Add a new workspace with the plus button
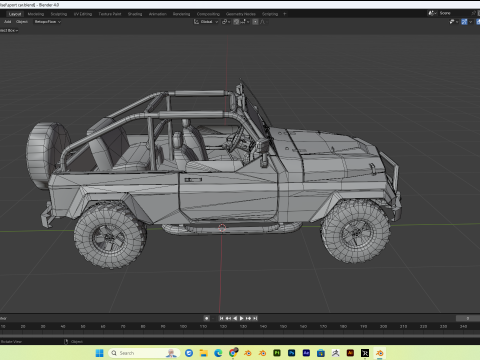 [x=284, y=14]
